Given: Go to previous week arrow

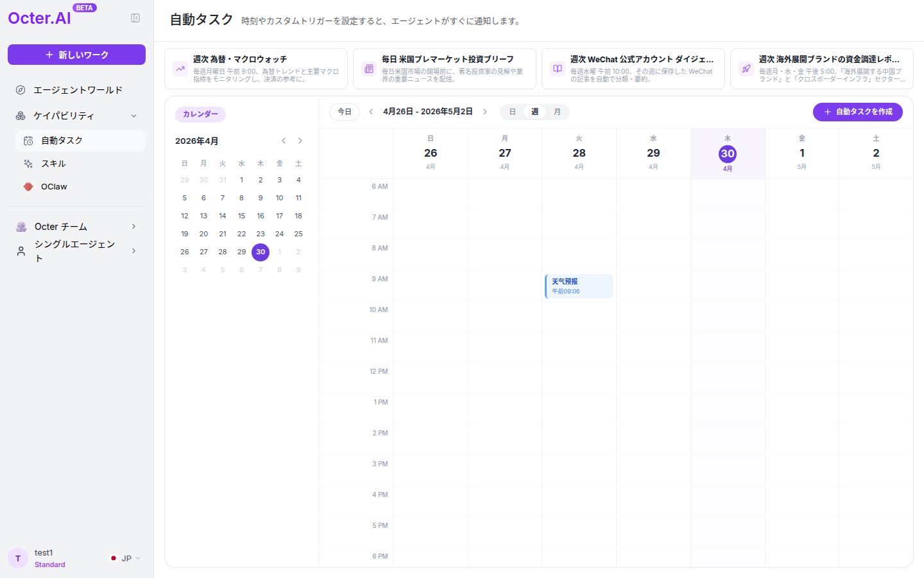Looking at the screenshot, I should (x=371, y=112).
